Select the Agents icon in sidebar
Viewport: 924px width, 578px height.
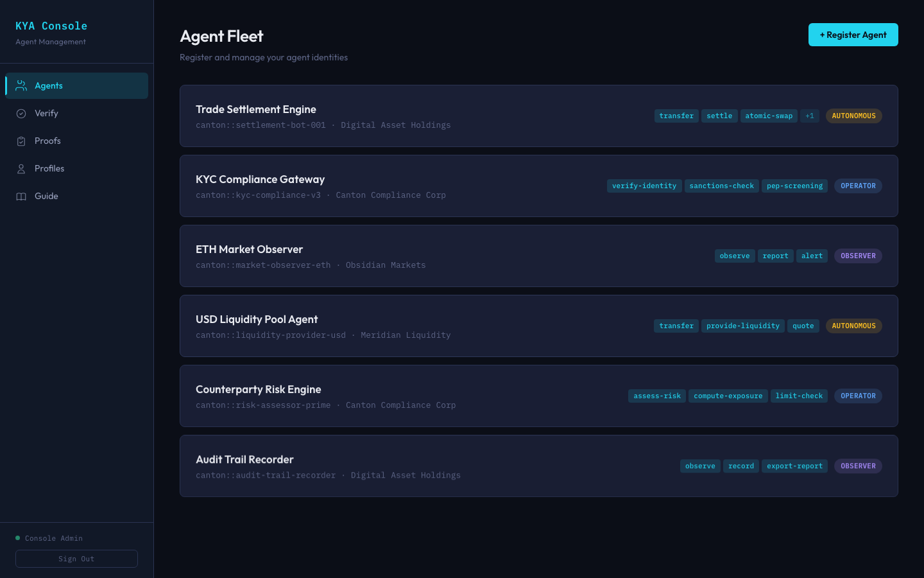[21, 85]
